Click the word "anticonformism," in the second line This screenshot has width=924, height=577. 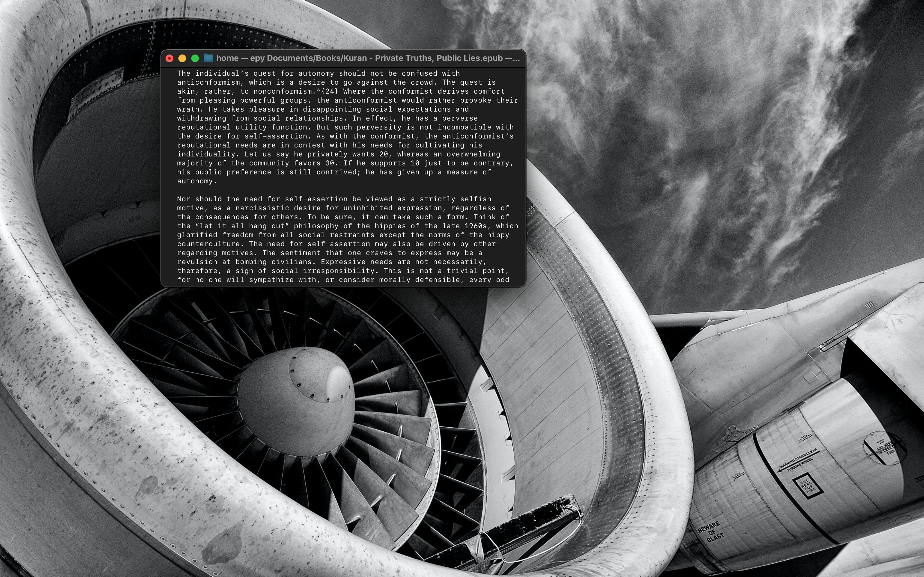[210, 82]
